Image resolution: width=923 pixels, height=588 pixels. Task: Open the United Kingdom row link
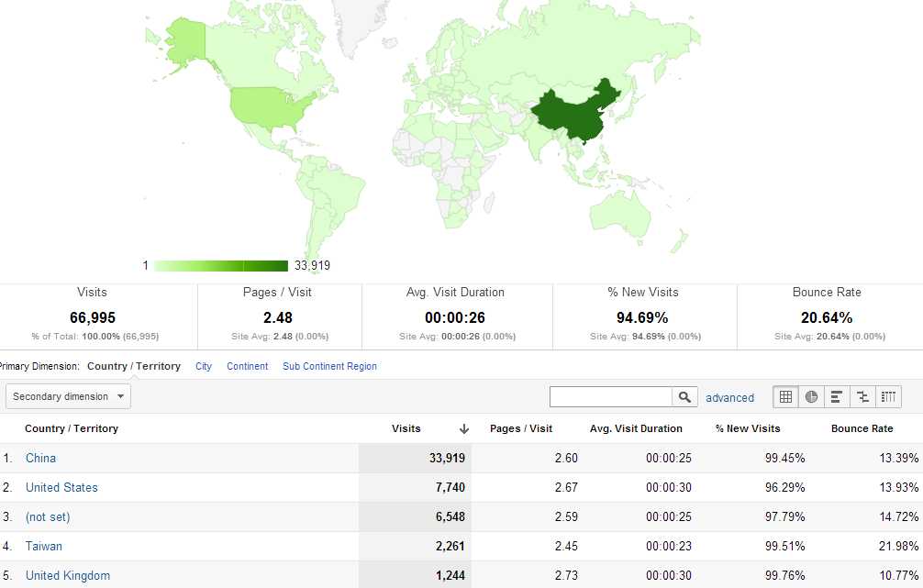click(68, 576)
